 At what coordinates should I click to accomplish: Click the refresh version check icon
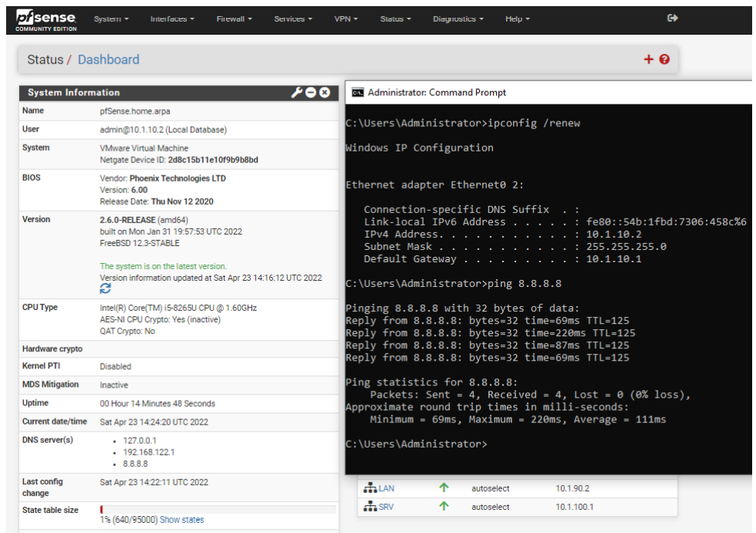coord(105,288)
